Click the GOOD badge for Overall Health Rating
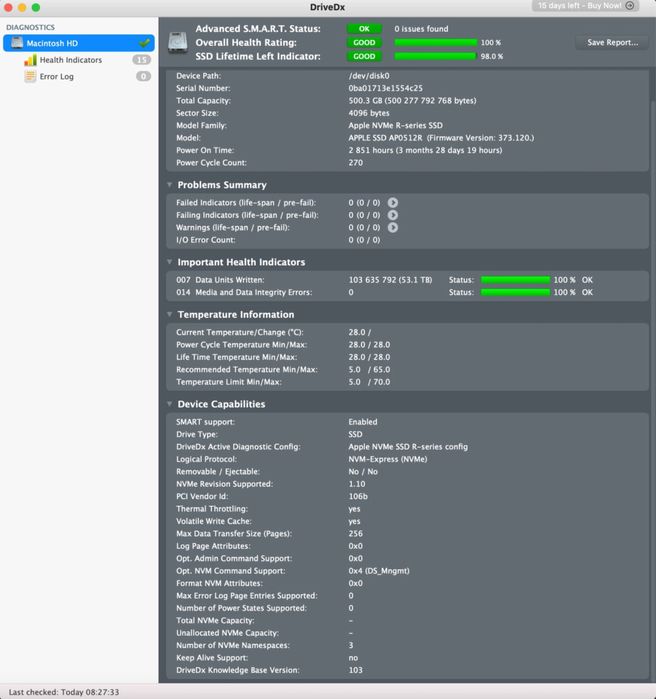Screen dimensions: 656x699 coord(364,42)
